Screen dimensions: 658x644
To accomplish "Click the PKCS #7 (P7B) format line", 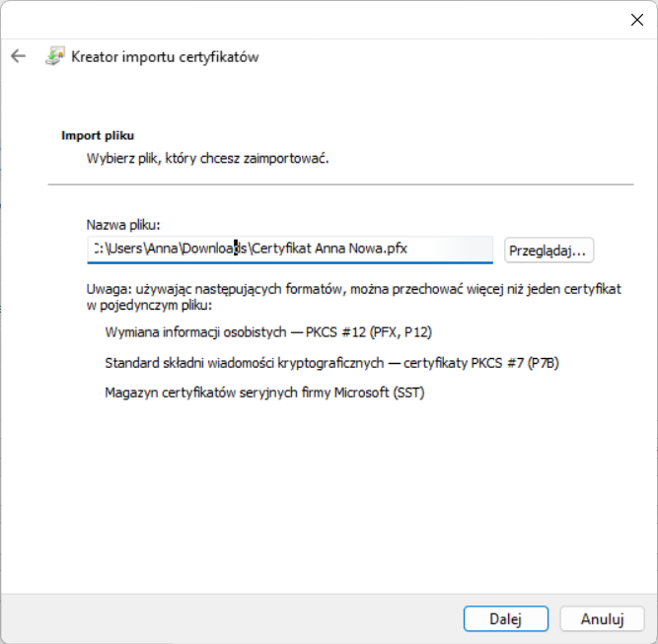I will click(331, 363).
